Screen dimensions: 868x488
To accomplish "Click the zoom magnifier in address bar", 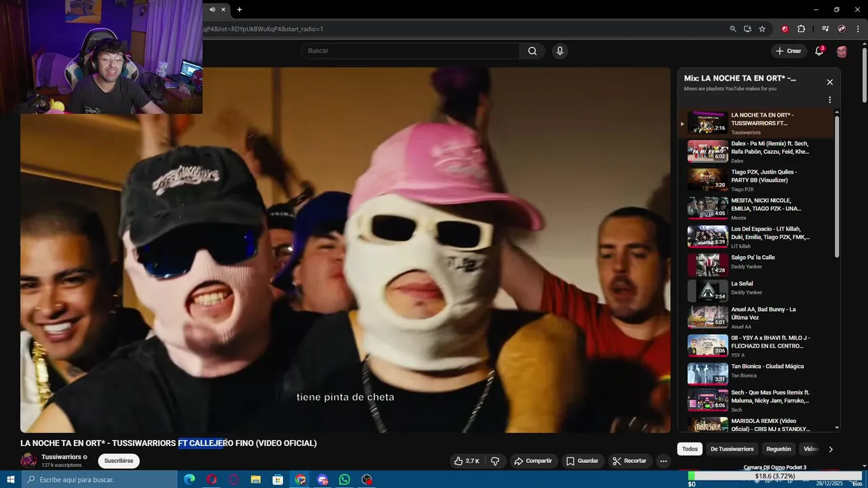I will click(733, 29).
